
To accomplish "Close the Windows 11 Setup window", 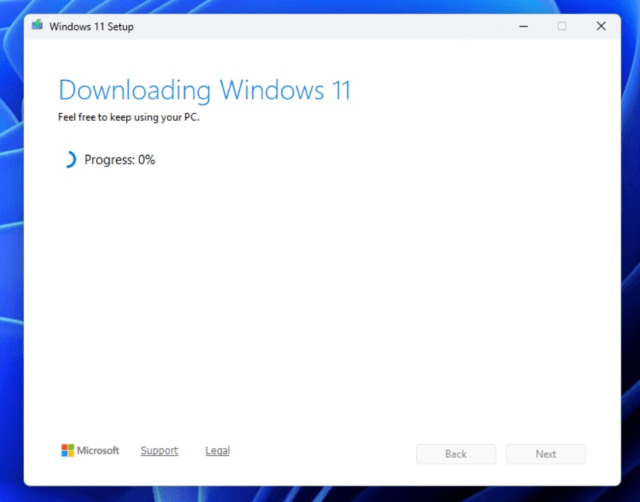I will click(601, 27).
